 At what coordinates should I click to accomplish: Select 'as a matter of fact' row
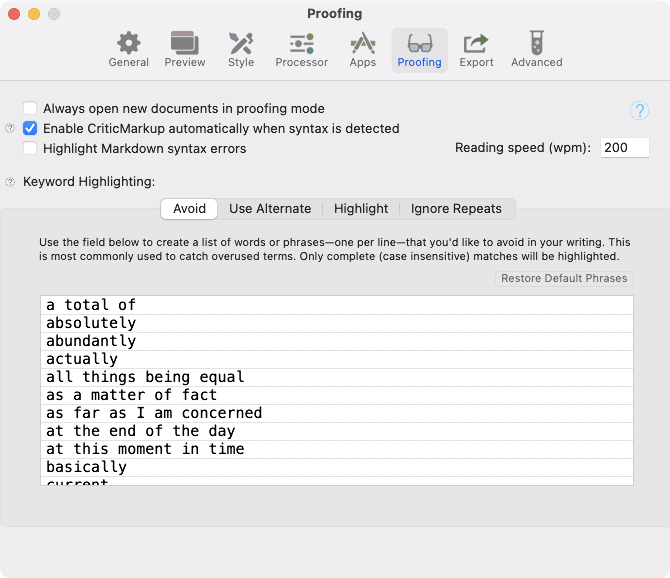[337, 395]
